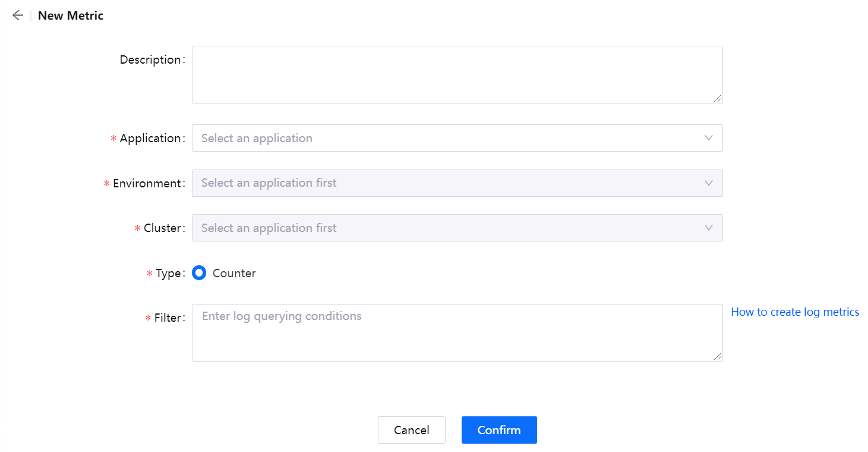This screenshot has width=868, height=452.
Task: Click the red asterisk beside Filter
Action: pos(147,318)
